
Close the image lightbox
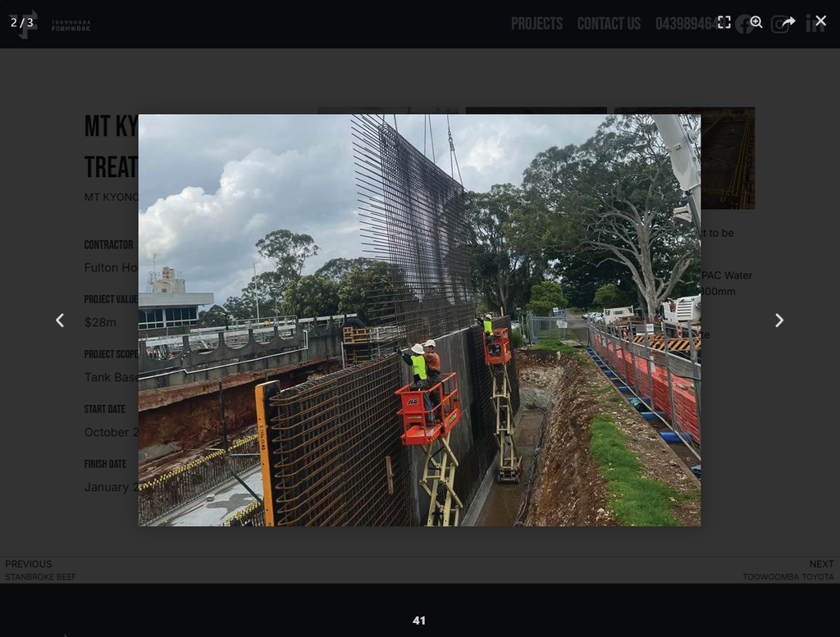coord(820,20)
